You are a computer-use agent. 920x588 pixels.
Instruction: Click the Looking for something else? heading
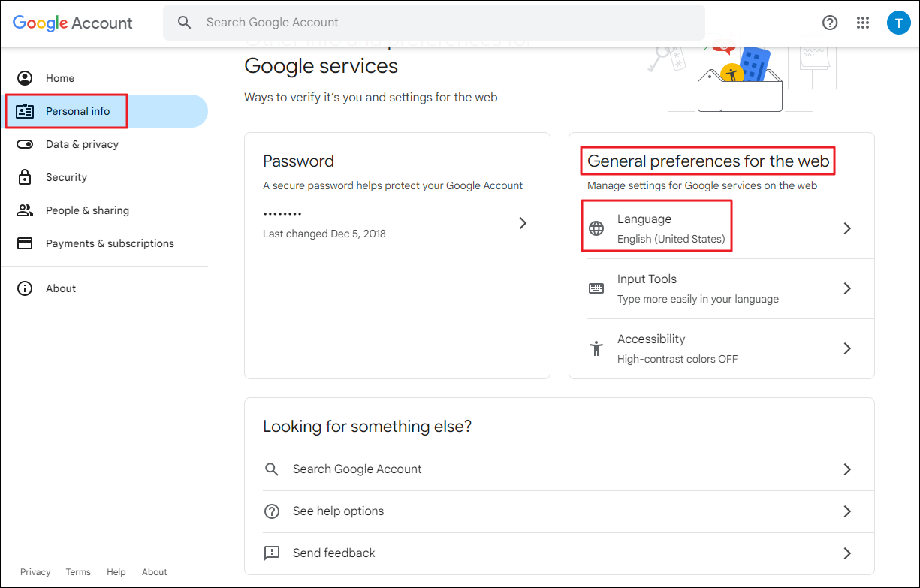pyautogui.click(x=367, y=427)
